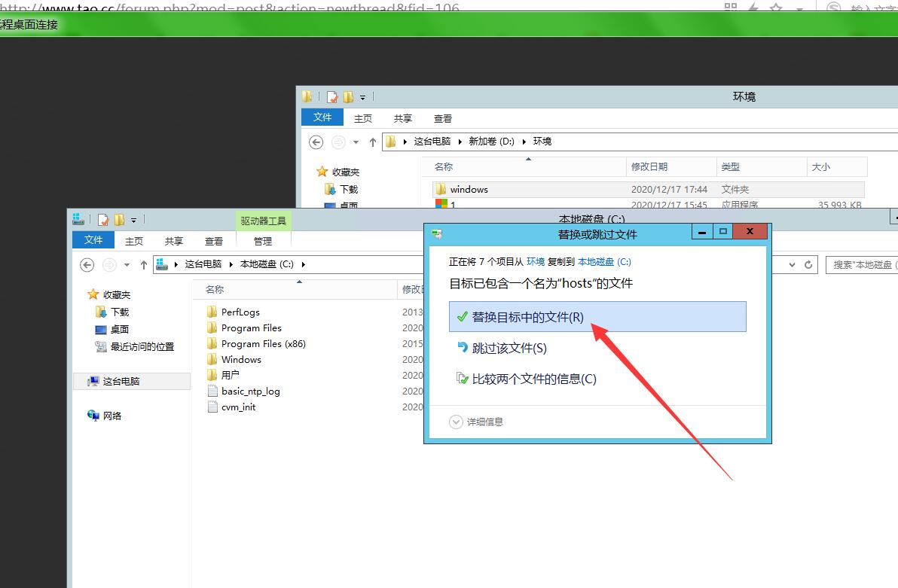Open address bar history dropdown in C: window
Screen dimensions: 898x588
(x=792, y=264)
